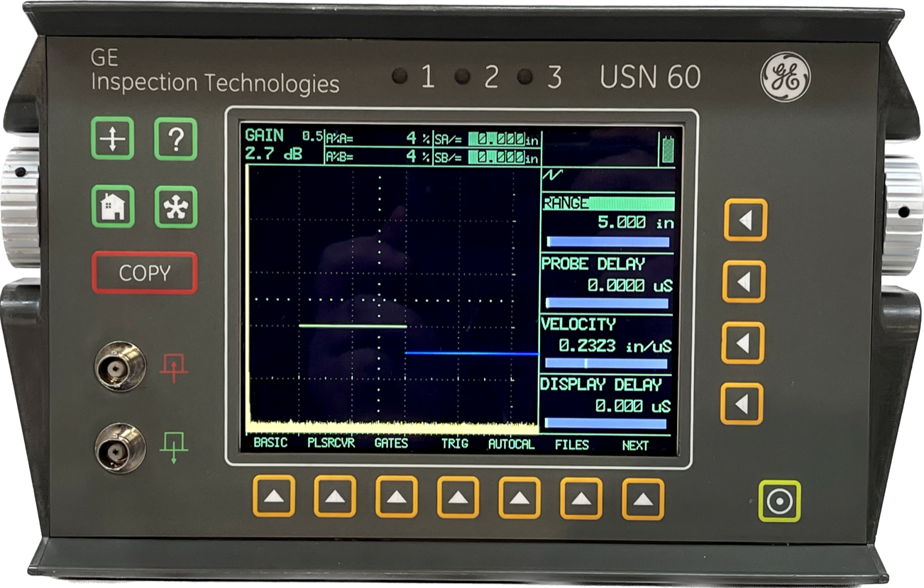Image resolution: width=924 pixels, height=588 pixels.
Task: Click the A%B= amplitude reading
Action: click(378, 157)
